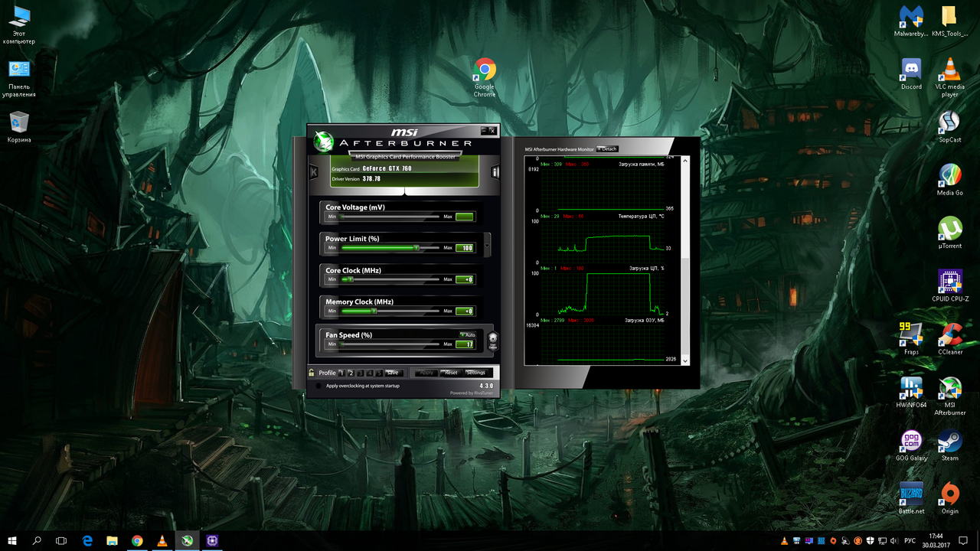Open the GOG Galaxy desktop icon

click(911, 445)
